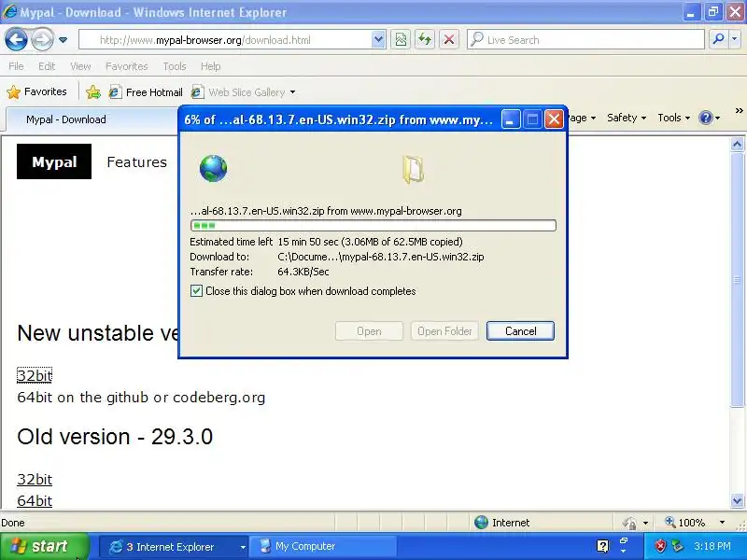Viewport: 747px width, 560px height.
Task: Expand the address bar history dropdown
Action: 378,40
